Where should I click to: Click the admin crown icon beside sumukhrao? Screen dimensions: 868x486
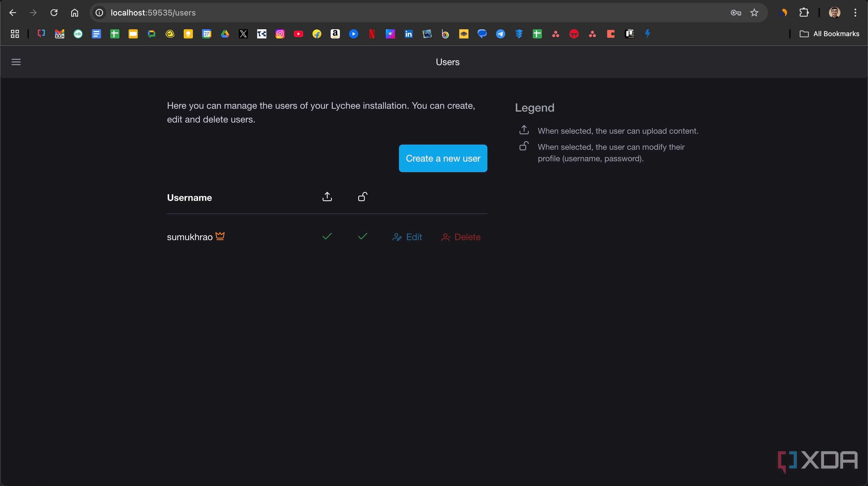click(220, 236)
